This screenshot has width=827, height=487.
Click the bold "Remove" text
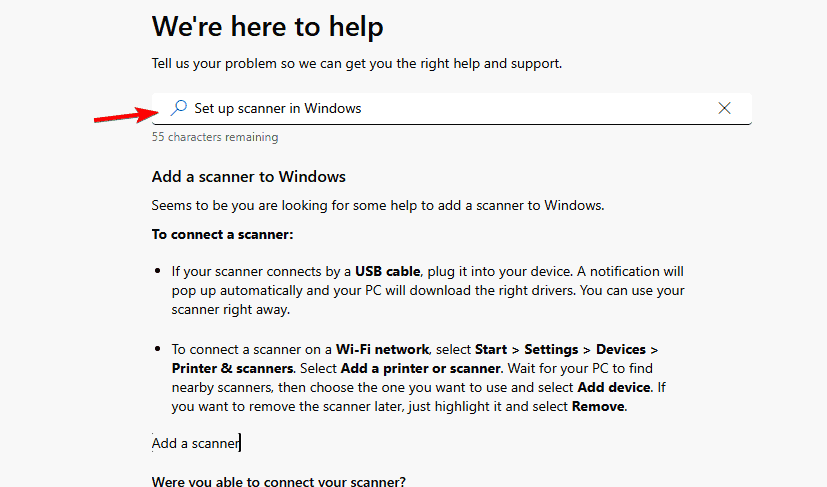pos(599,406)
